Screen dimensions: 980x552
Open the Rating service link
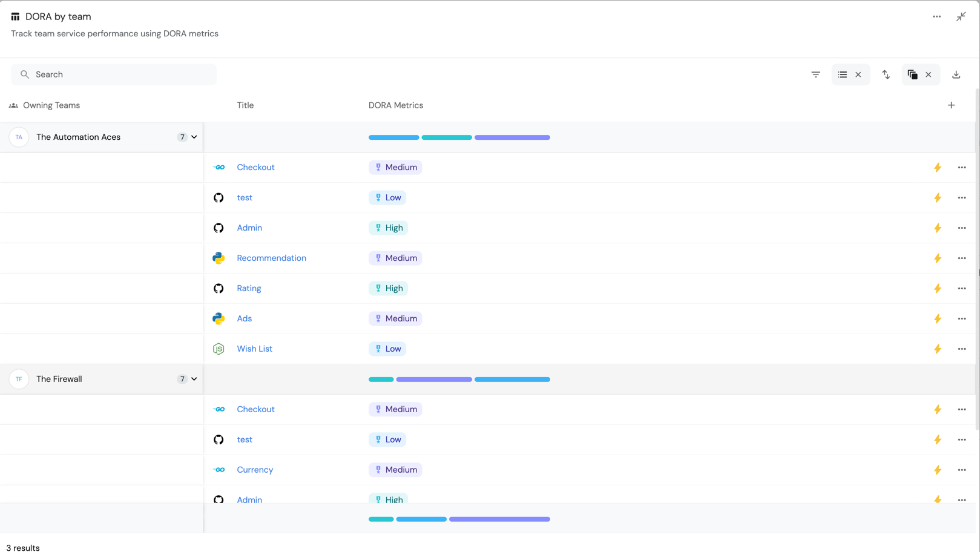(249, 289)
